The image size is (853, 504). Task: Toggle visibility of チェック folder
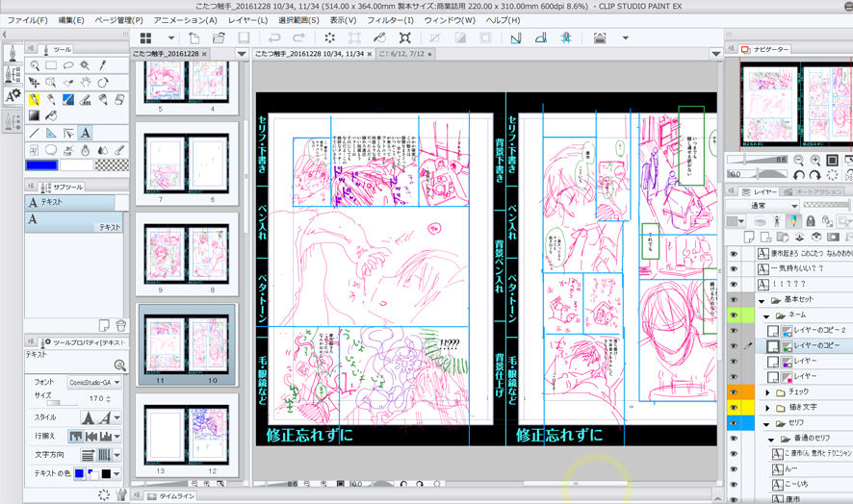[734, 392]
